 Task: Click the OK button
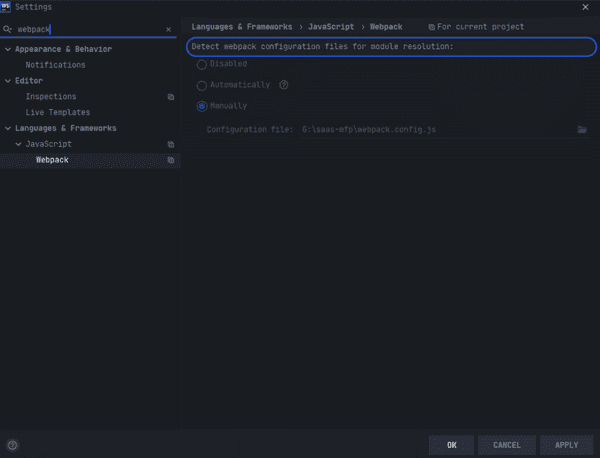tap(452, 445)
